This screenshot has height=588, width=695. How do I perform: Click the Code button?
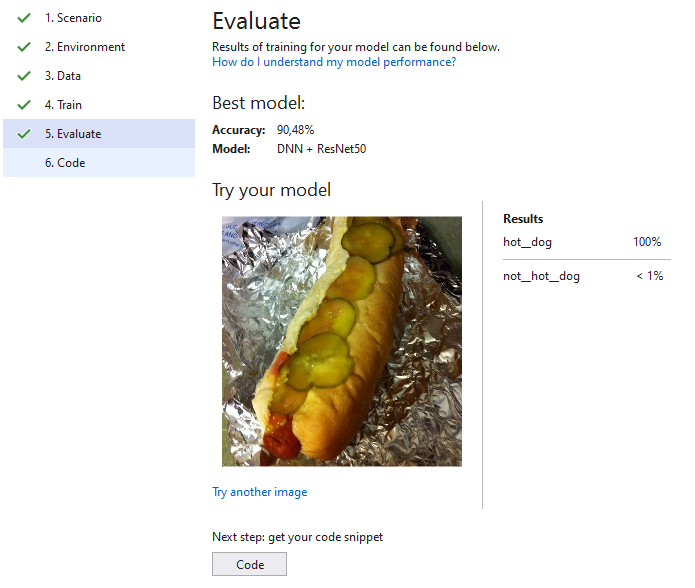coord(250,564)
